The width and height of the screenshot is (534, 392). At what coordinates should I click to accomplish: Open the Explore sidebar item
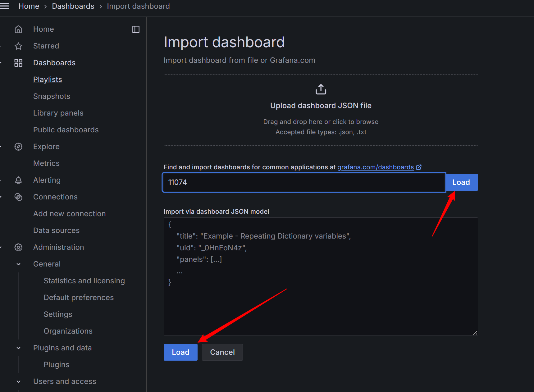(x=46, y=147)
